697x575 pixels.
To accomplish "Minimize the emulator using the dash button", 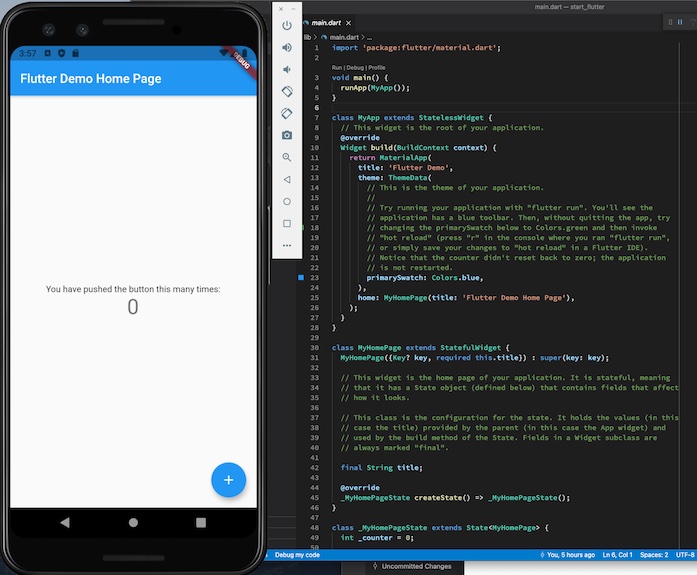I will (293, 9).
